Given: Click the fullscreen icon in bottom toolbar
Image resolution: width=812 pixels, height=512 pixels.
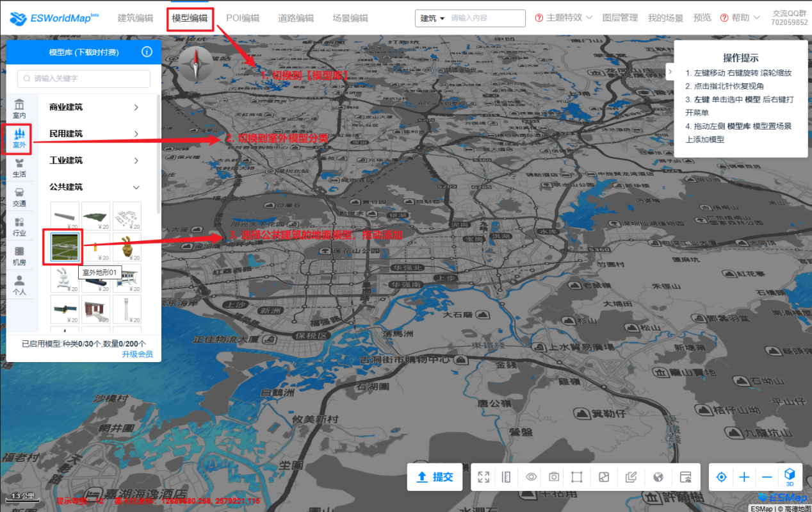Looking at the screenshot, I should click(x=483, y=477).
